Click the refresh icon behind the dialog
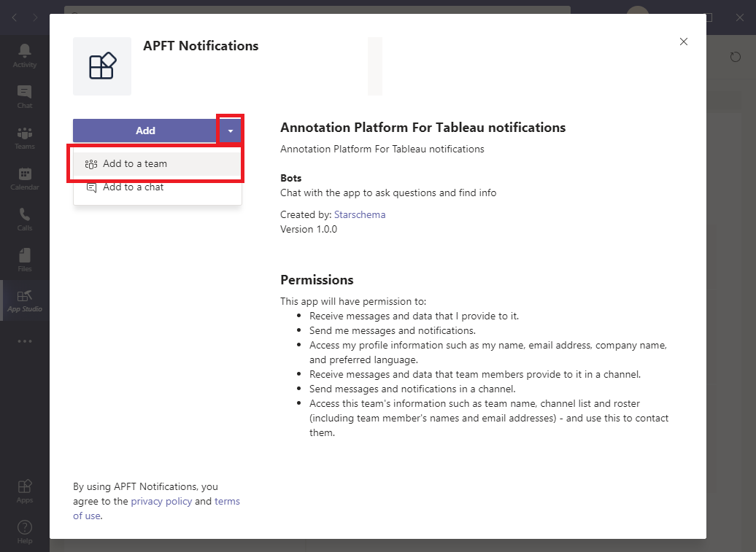756x552 pixels. [736, 57]
